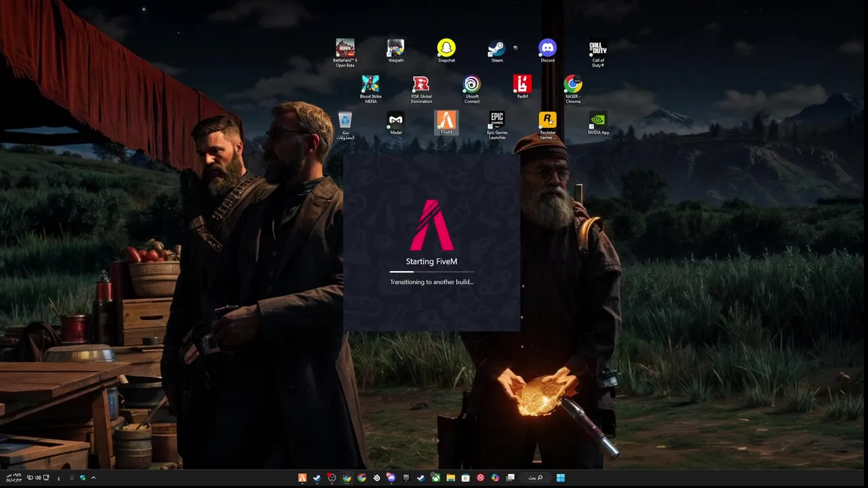Screen dimensions: 868x488
Task: Select Blood Strike MENA desktop icon
Action: coord(370,89)
